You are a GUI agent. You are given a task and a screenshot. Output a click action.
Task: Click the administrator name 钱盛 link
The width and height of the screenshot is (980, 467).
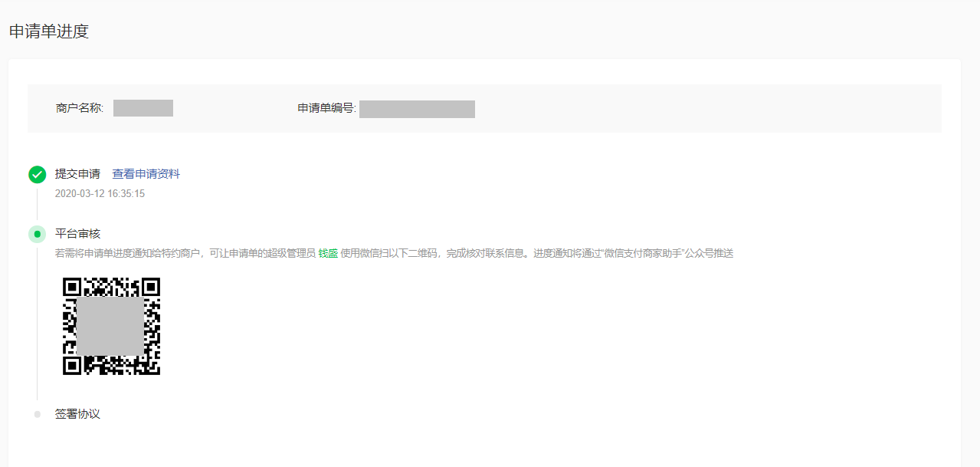tap(327, 252)
